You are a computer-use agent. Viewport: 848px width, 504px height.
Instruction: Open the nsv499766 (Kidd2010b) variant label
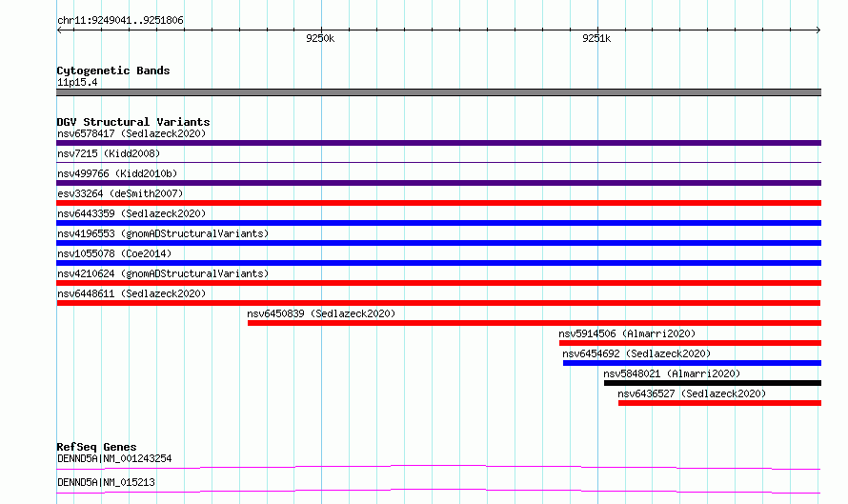point(117,173)
